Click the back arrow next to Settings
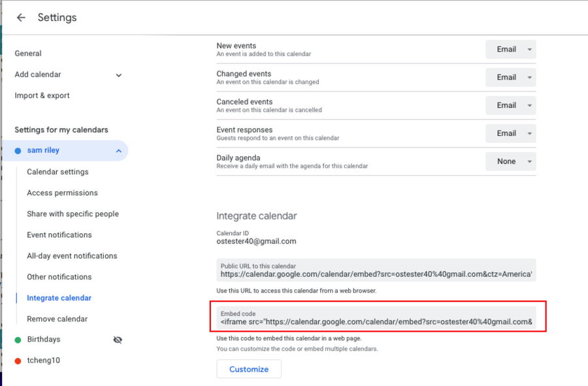 click(x=21, y=18)
